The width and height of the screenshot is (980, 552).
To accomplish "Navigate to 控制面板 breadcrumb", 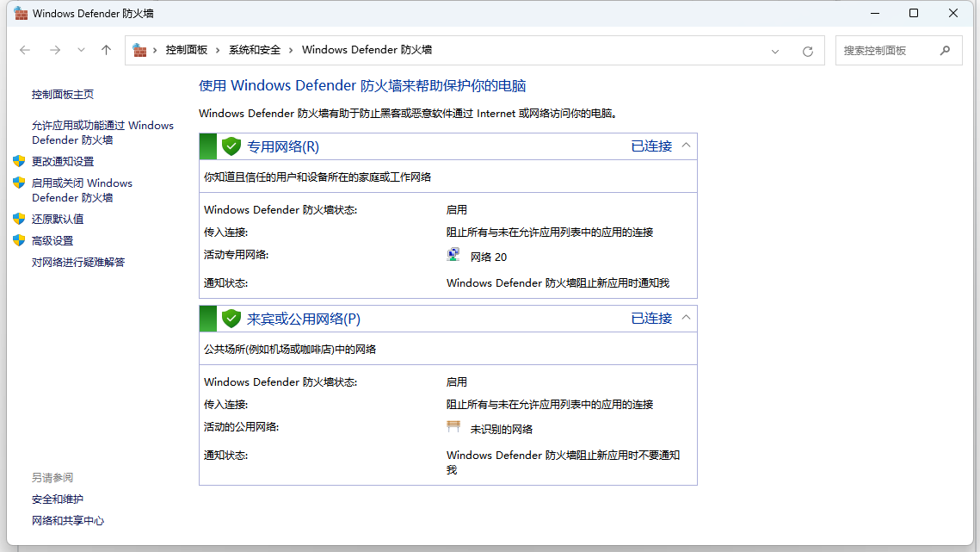I will click(186, 50).
